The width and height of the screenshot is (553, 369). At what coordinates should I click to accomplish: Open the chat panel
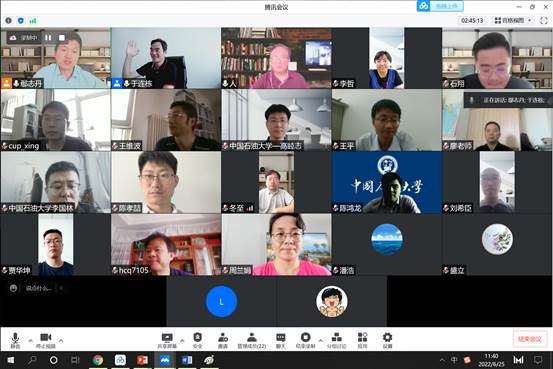281,340
